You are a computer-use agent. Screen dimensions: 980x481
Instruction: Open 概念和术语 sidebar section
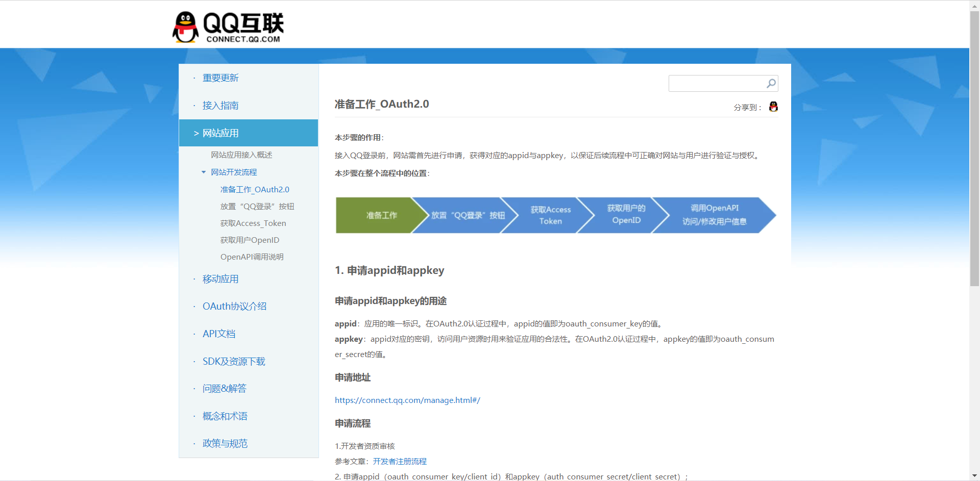click(x=225, y=416)
